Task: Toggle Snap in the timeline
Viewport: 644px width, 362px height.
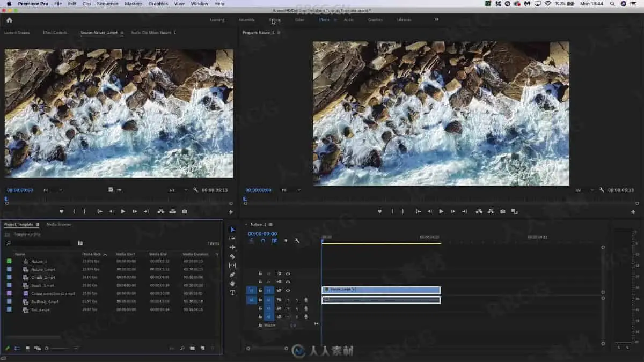Action: coord(263,241)
